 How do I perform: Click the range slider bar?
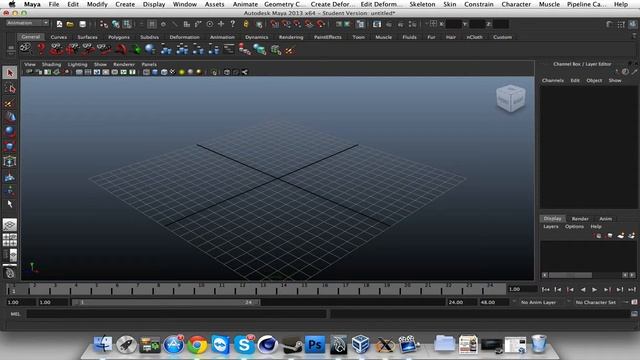pyautogui.click(x=166, y=302)
